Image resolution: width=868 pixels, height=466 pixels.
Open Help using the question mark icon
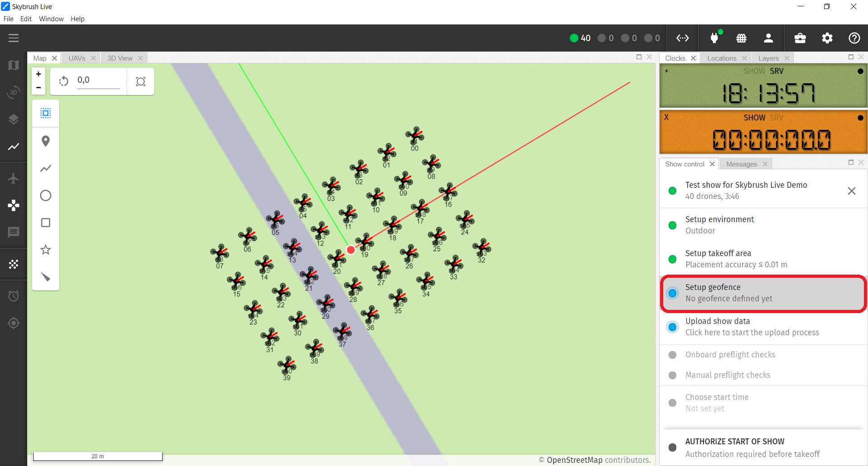point(854,38)
